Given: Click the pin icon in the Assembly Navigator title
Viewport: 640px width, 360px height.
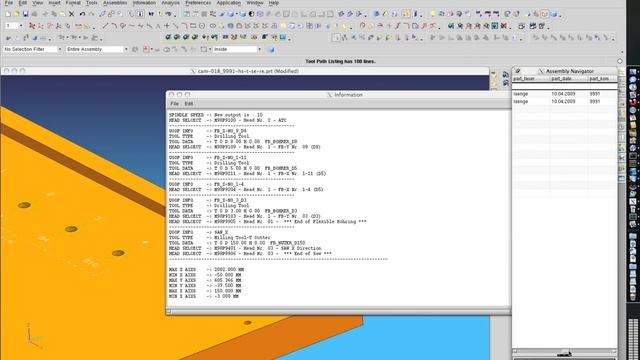Looking at the screenshot, I should pos(518,71).
